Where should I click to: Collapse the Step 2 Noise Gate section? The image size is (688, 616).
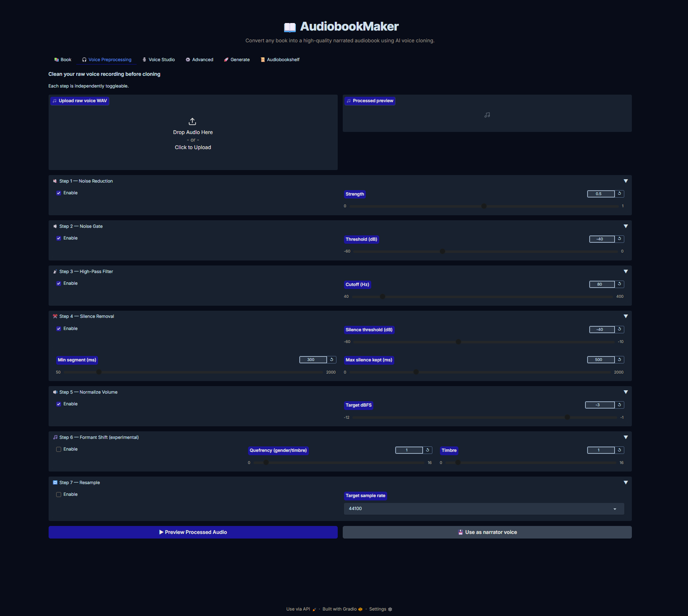[626, 226]
